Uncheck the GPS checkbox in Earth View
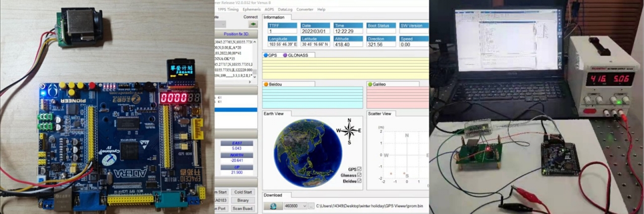This screenshot has width=644, height=214. point(359,169)
